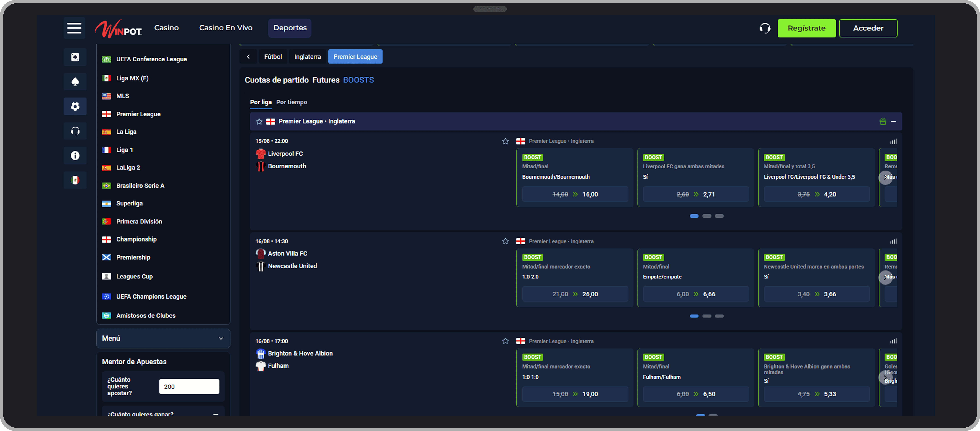The image size is (980, 431).
Task: Select second carousel dot under Aston Villa boosts
Action: [x=706, y=316]
